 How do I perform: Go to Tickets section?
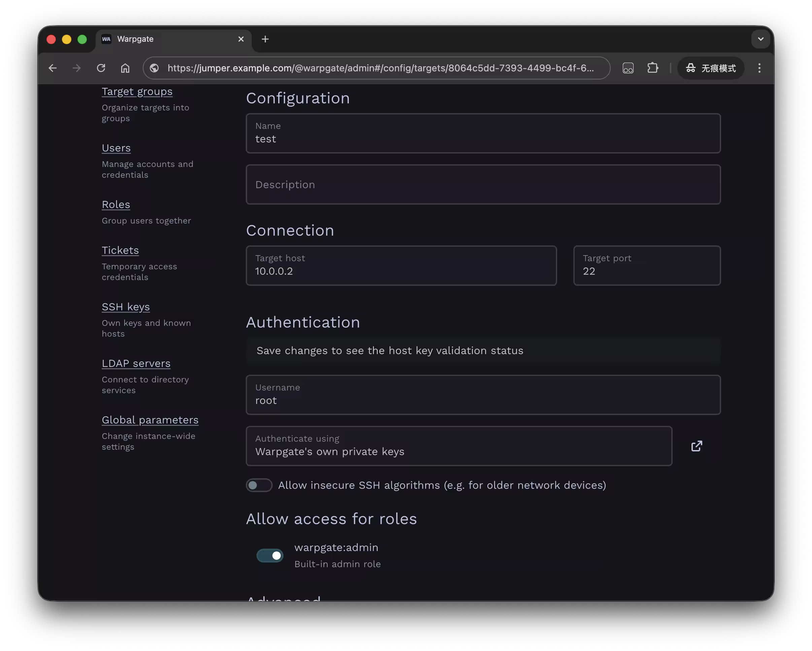pyautogui.click(x=120, y=250)
